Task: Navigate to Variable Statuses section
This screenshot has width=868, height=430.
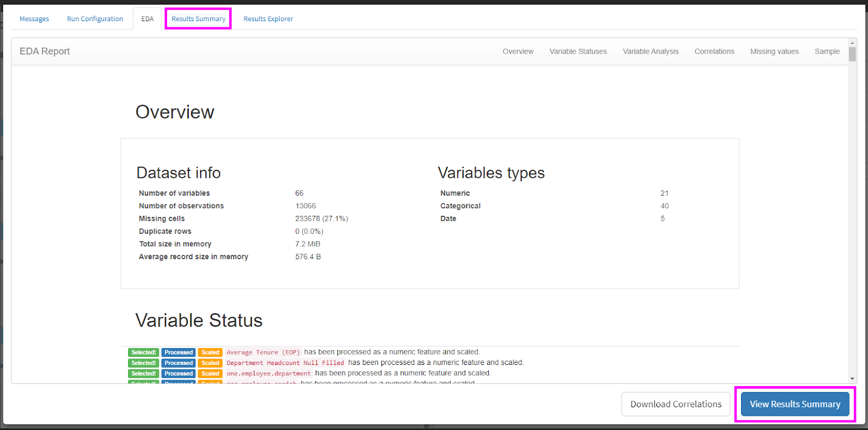Action: (x=578, y=52)
